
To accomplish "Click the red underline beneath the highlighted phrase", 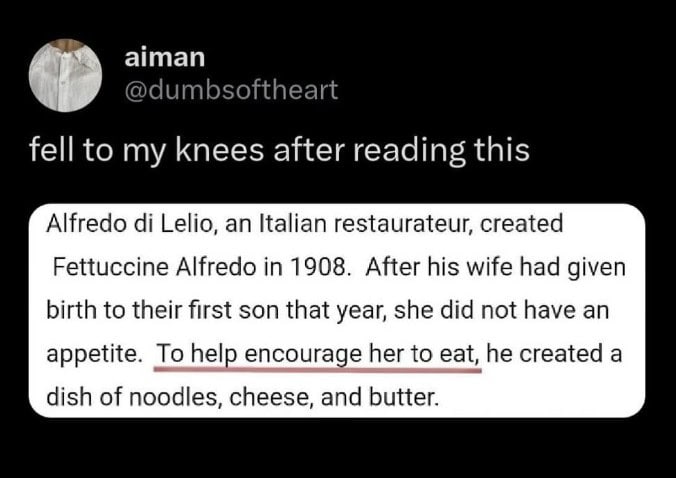I will click(318, 369).
